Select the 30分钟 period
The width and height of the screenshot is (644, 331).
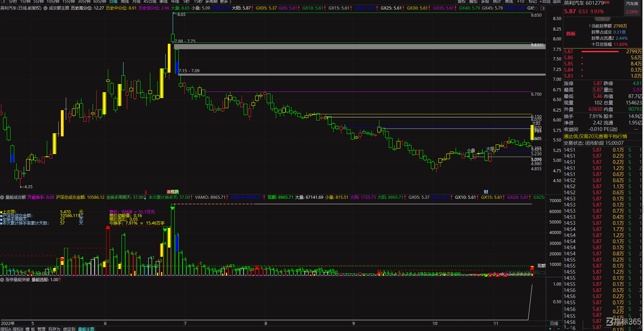click(x=84, y=2)
